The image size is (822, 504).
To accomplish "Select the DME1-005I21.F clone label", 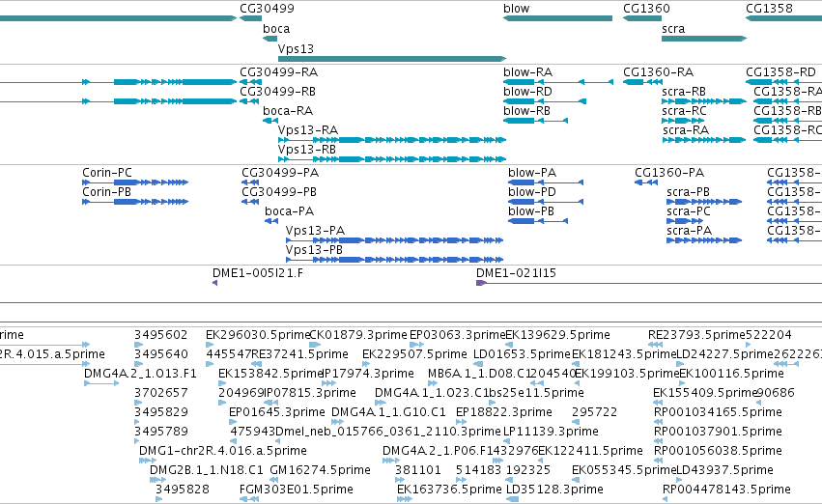I will (x=257, y=273).
